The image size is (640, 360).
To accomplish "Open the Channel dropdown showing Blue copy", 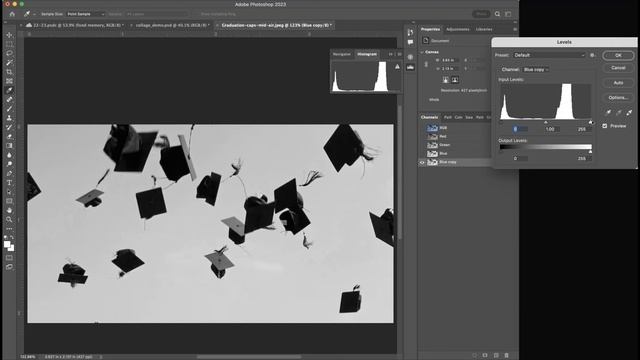I will [x=536, y=70].
